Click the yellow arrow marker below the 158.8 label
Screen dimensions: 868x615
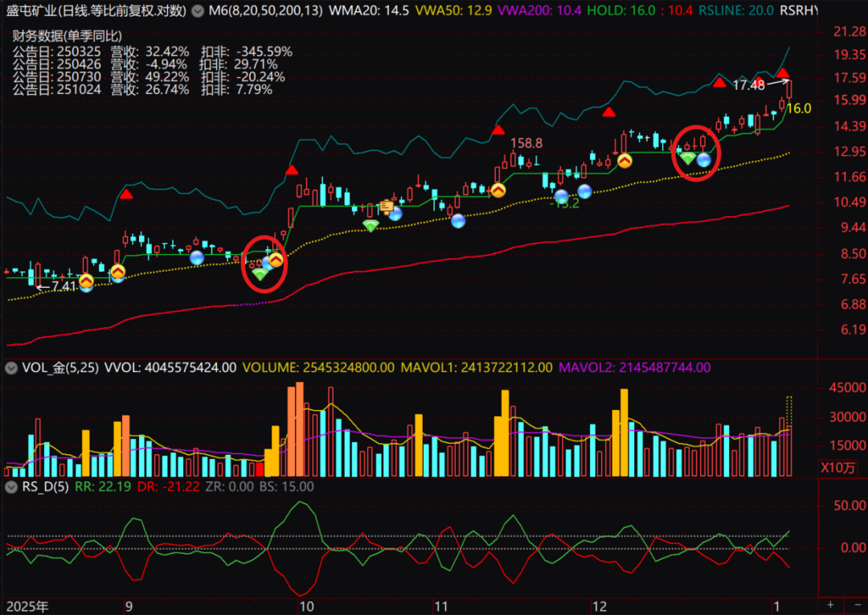[x=498, y=190]
